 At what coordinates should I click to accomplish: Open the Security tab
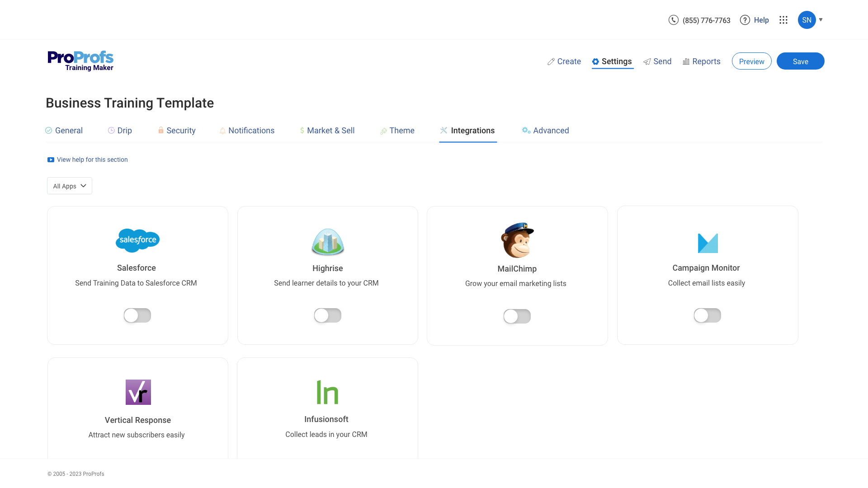click(x=177, y=131)
